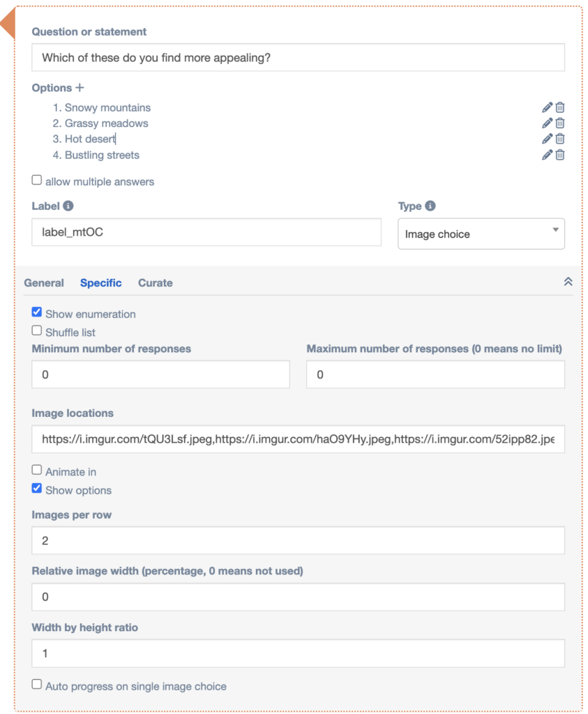Toggle the Animate in checkbox

point(37,471)
